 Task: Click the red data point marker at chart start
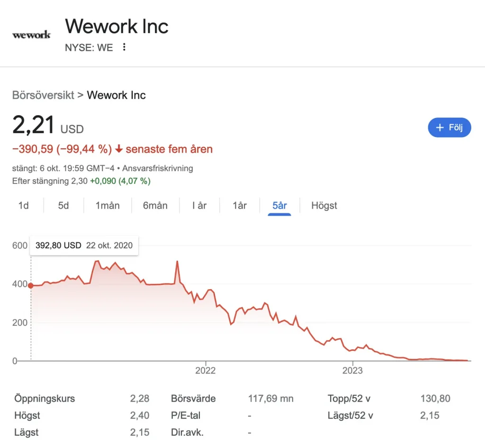pyautogui.click(x=31, y=286)
